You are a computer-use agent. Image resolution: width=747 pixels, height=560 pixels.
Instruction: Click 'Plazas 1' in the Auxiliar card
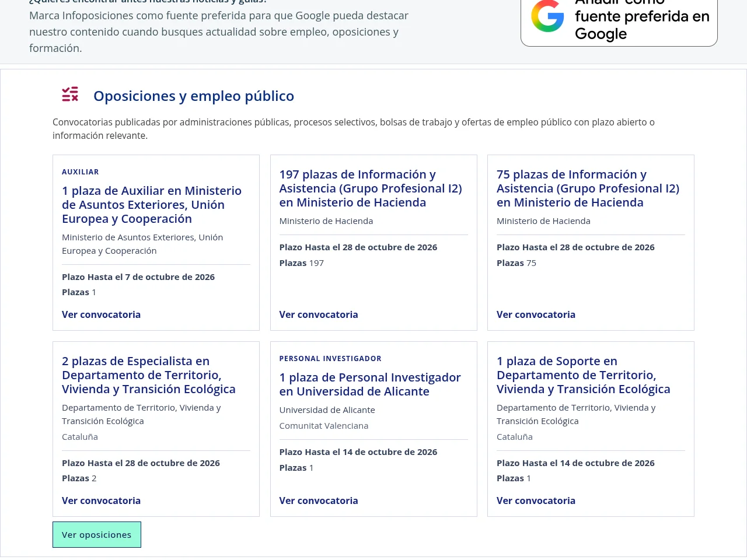[79, 292]
